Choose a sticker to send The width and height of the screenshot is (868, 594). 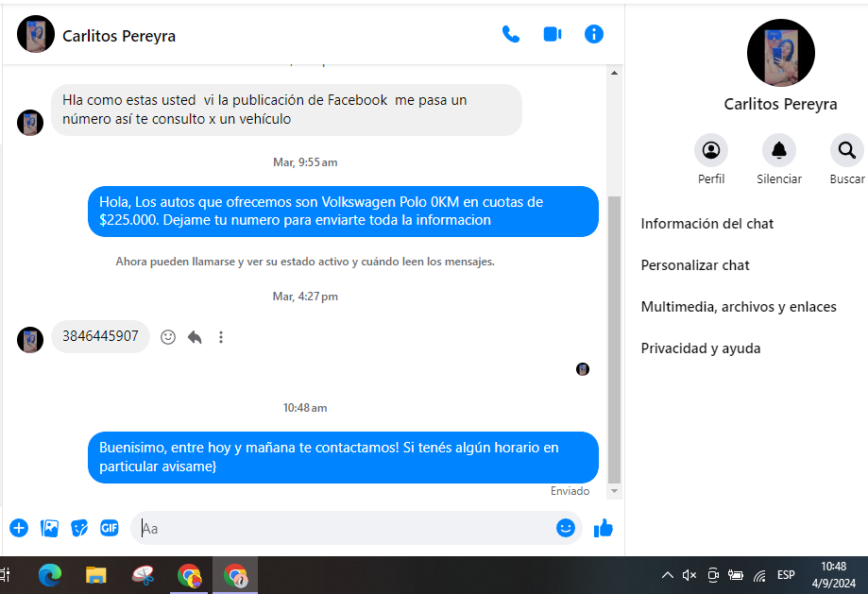click(x=79, y=528)
